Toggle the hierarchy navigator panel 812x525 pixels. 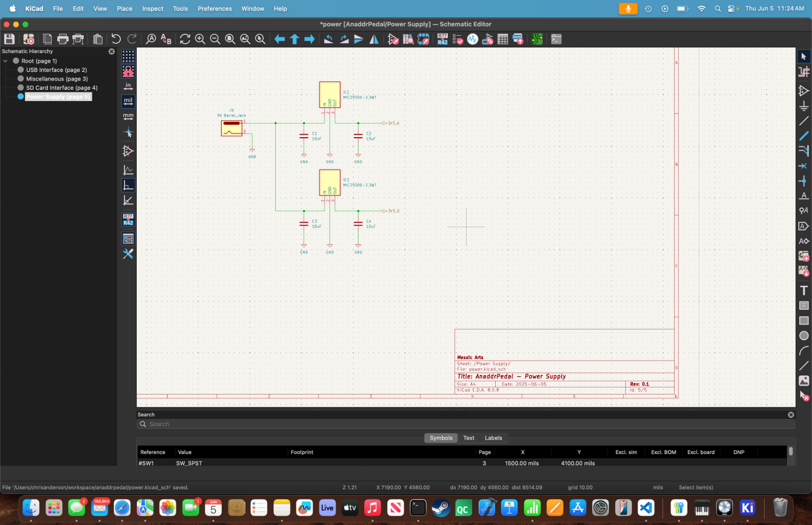pyautogui.click(x=128, y=238)
